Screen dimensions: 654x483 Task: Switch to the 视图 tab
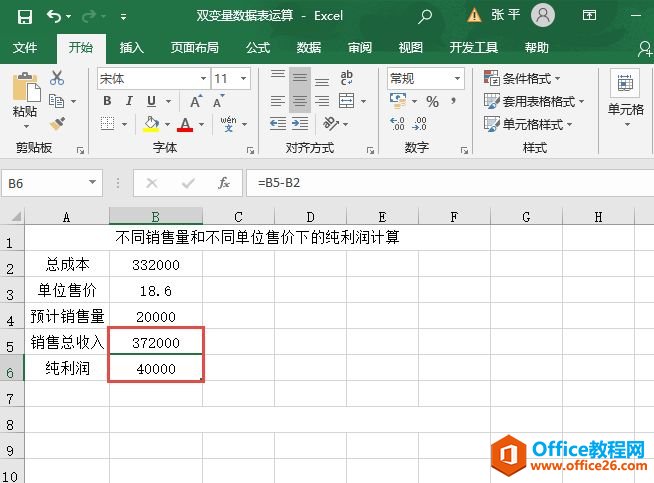click(x=410, y=48)
